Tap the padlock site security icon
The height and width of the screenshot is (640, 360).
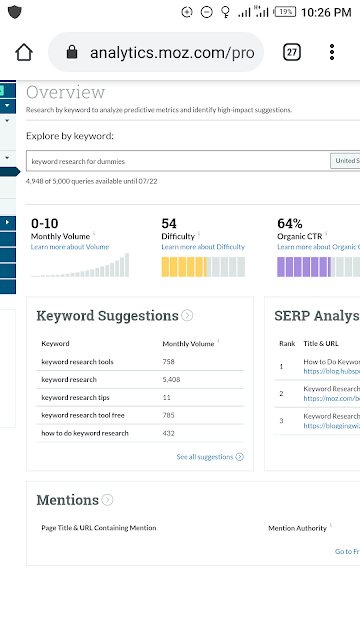(x=72, y=52)
